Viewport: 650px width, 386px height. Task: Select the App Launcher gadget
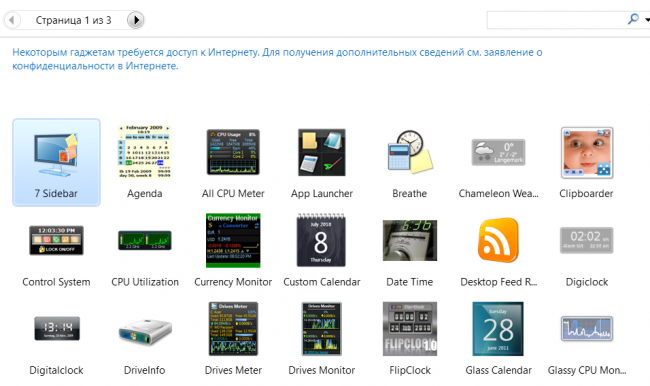322,162
